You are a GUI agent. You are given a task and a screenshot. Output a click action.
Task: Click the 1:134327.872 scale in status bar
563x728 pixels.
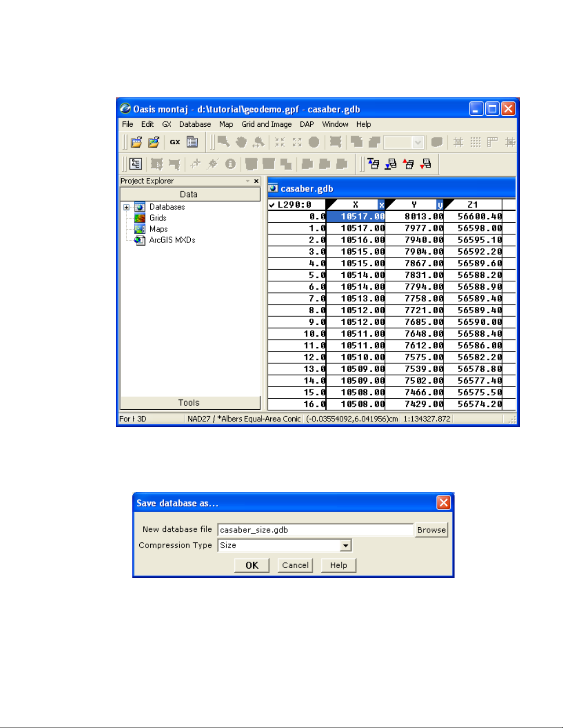click(427, 419)
